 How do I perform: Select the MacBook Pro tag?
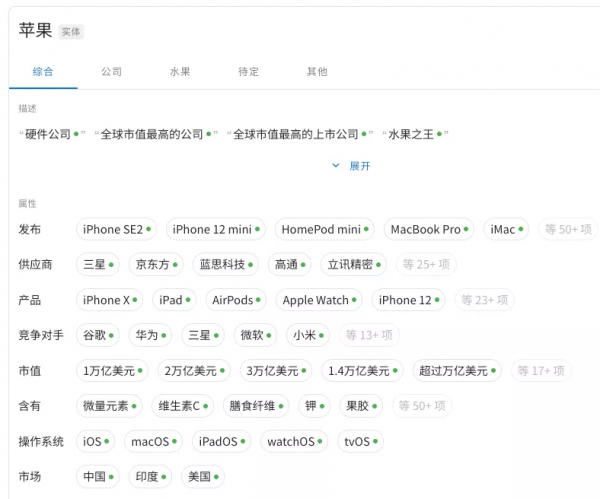coord(429,229)
